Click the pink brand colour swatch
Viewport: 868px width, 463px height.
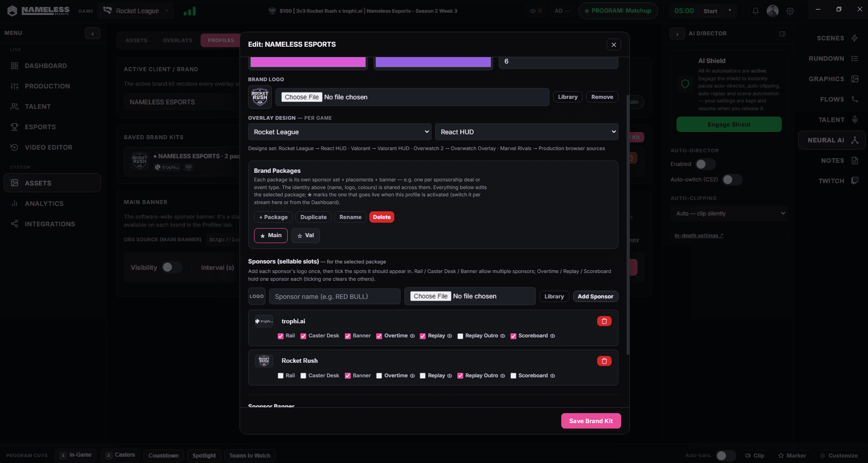tap(308, 62)
